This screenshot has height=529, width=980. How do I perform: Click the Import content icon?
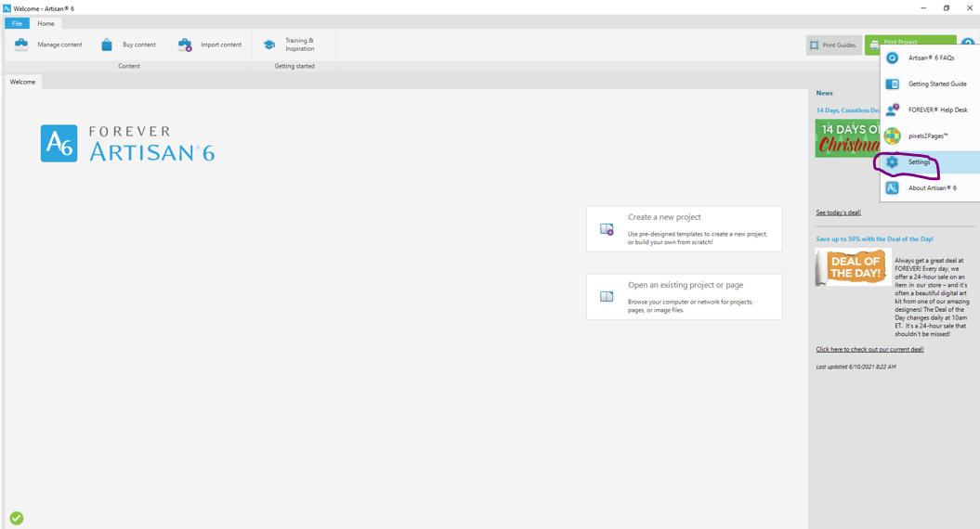point(185,45)
